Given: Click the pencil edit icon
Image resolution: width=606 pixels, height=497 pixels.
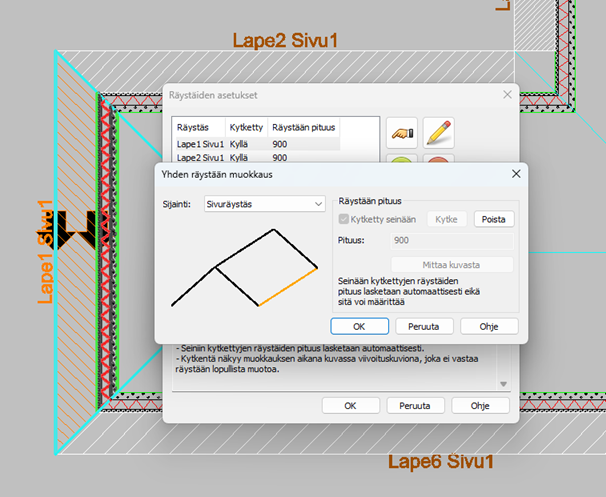Looking at the screenshot, I should [x=439, y=131].
